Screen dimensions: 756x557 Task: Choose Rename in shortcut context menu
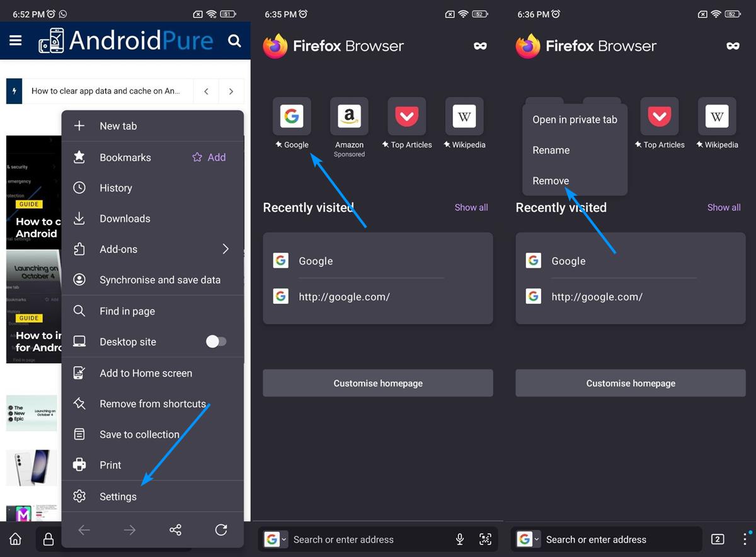551,150
